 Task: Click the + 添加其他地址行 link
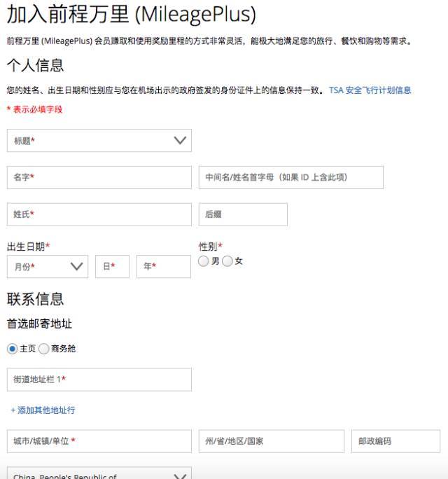[43, 410]
